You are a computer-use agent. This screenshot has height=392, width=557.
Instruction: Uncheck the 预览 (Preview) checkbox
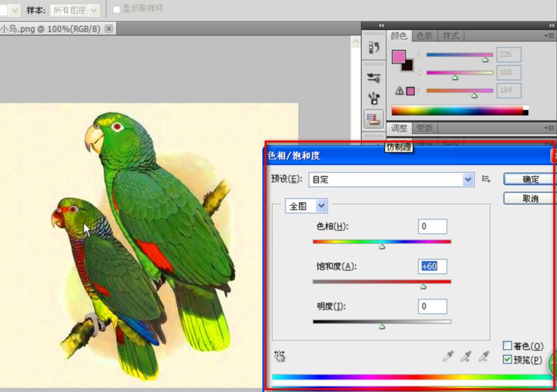pos(507,359)
